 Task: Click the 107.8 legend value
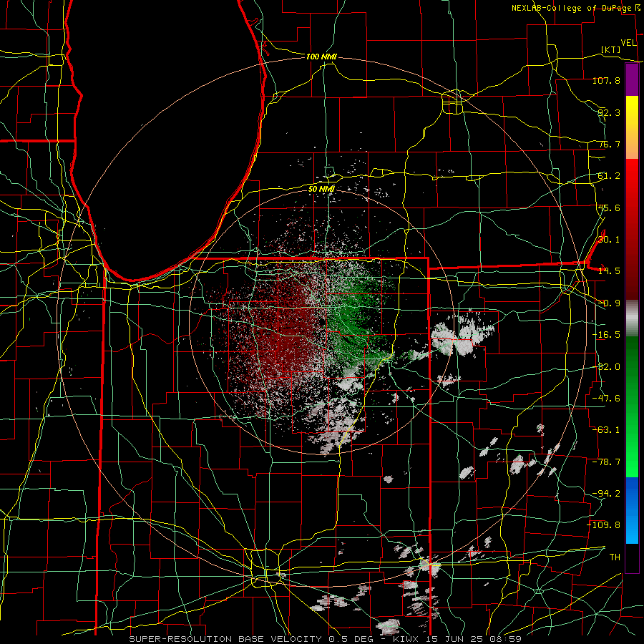606,80
